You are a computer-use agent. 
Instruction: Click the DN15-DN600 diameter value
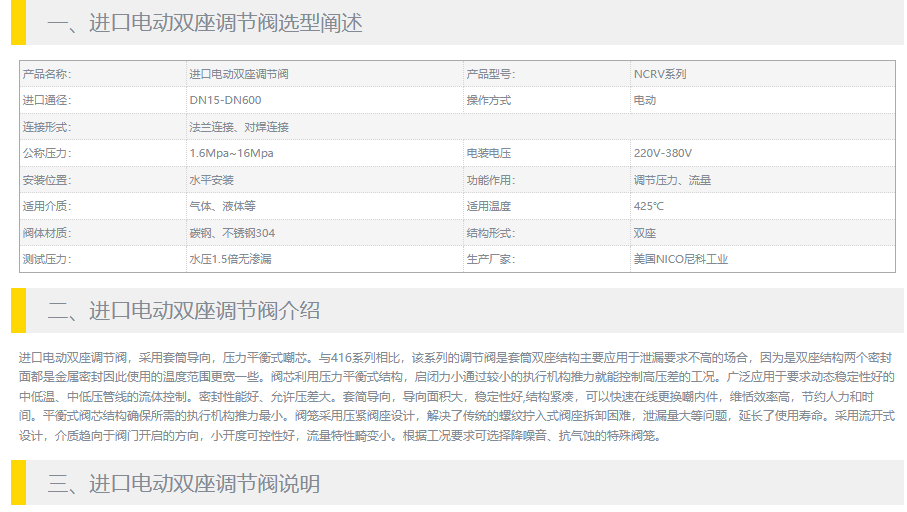(x=225, y=100)
